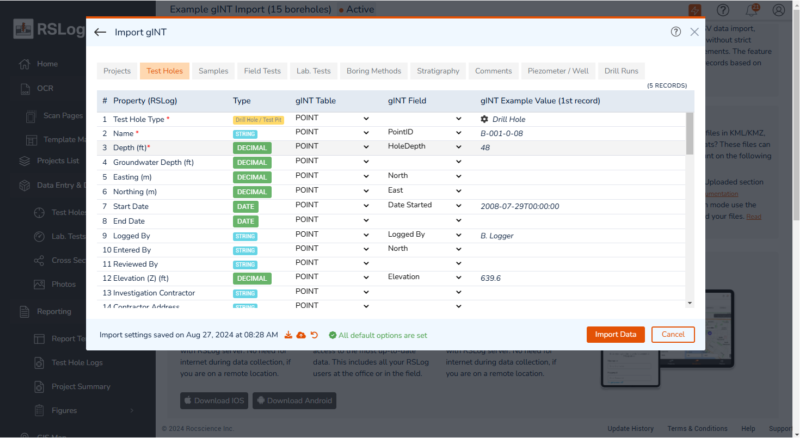Screen dimensions: 800x438
Task: Switch to the Samples tab
Action: point(213,71)
